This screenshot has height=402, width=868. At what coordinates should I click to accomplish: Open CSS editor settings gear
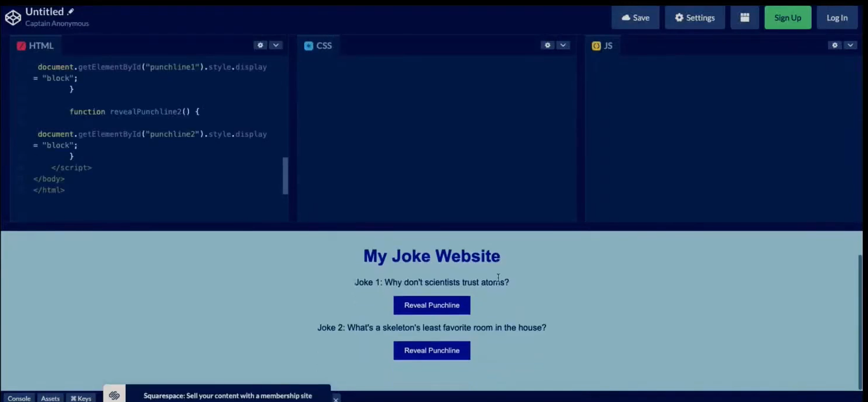(x=547, y=45)
